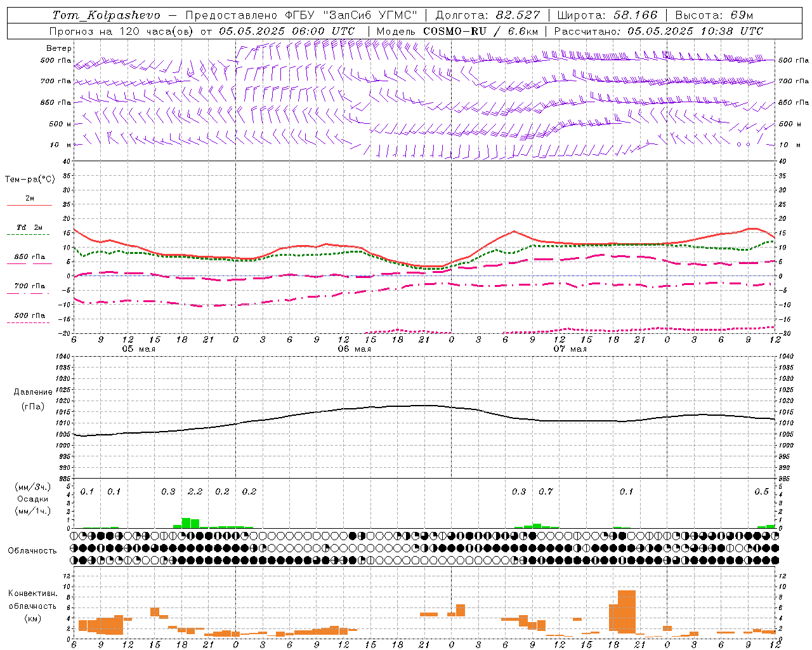Image resolution: width=812 pixels, height=650 pixels.
Task: Click the 'Облачность' cloud cover label
Action: (x=32, y=551)
